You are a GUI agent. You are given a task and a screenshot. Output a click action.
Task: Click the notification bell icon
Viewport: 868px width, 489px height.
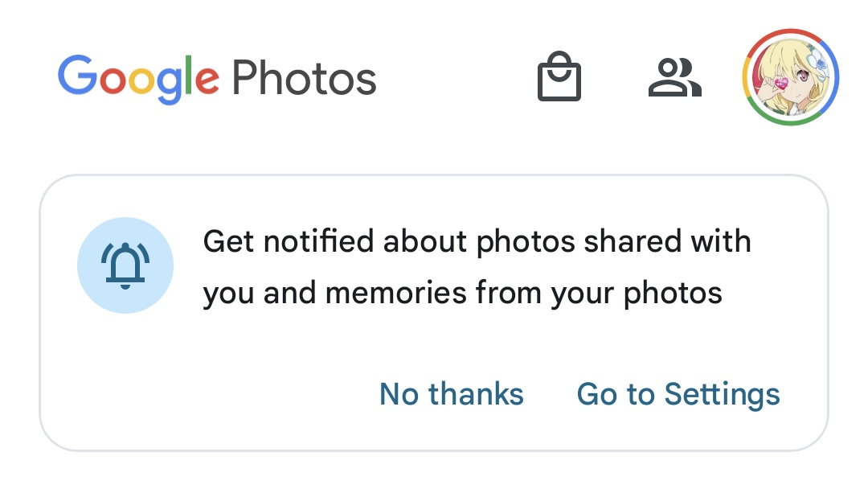125,266
